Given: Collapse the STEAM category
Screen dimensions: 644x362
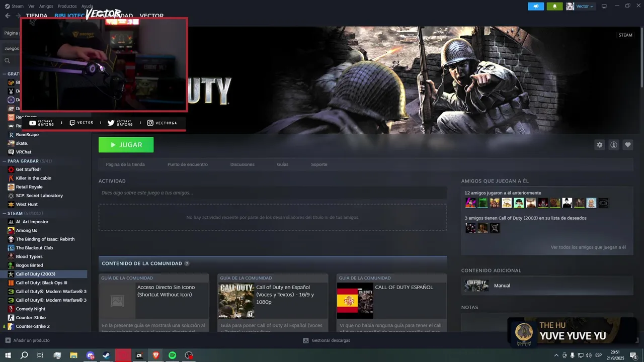Looking at the screenshot, I should tap(4, 213).
